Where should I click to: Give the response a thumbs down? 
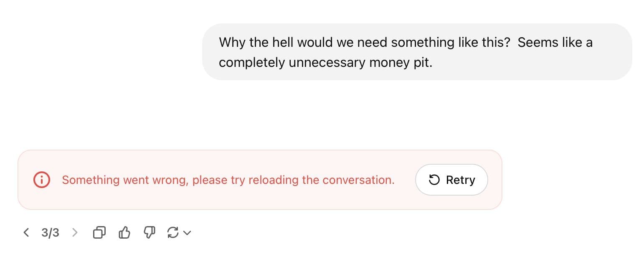click(150, 232)
